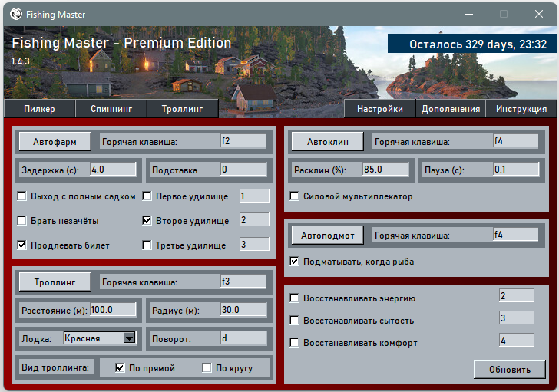Edit Первое удилище slot number field
559x392 pixels.
254,196
